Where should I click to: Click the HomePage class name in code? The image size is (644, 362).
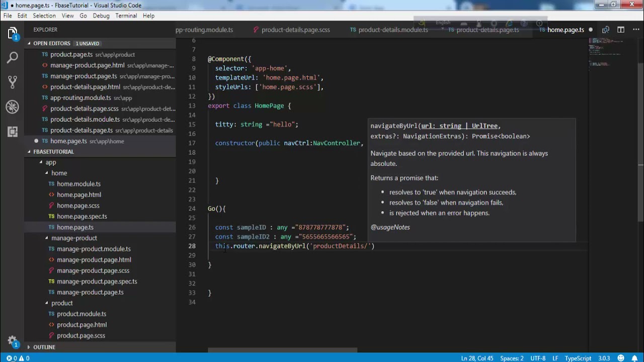pos(269,106)
